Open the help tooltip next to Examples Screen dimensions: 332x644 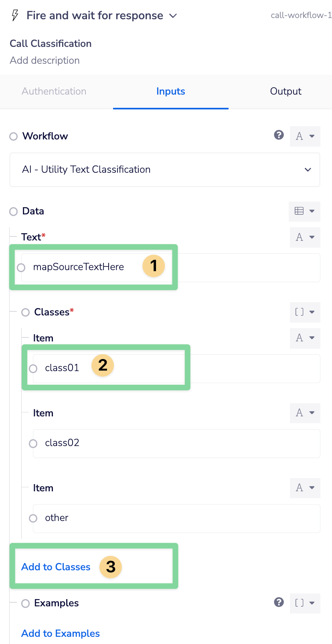click(279, 602)
